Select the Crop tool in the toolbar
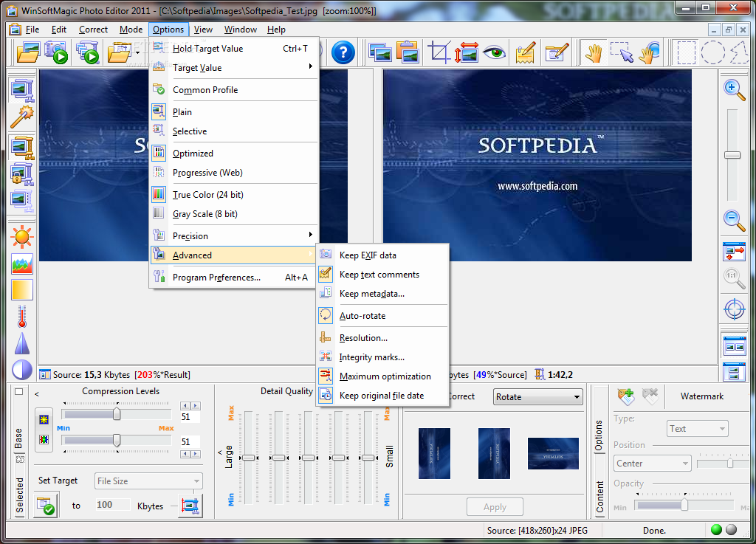The width and height of the screenshot is (756, 544). coord(439,52)
